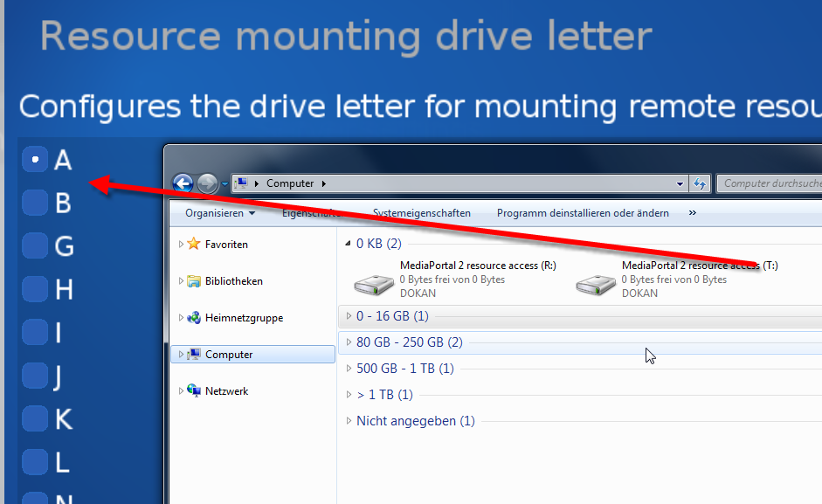The width and height of the screenshot is (822, 504).
Task: Click the Favoriten label in navigation pane
Action: pyautogui.click(x=226, y=245)
